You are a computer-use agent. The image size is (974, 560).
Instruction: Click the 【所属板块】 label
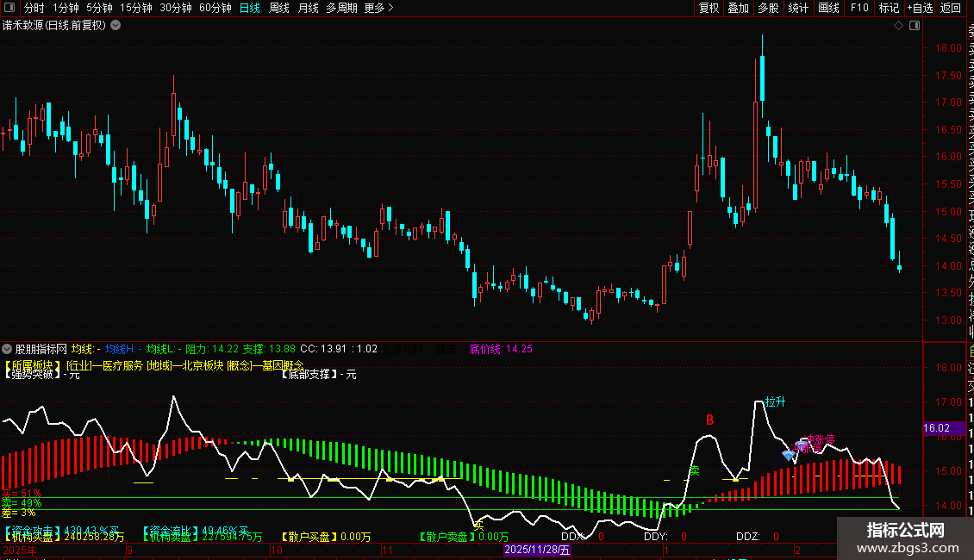pyautogui.click(x=32, y=365)
